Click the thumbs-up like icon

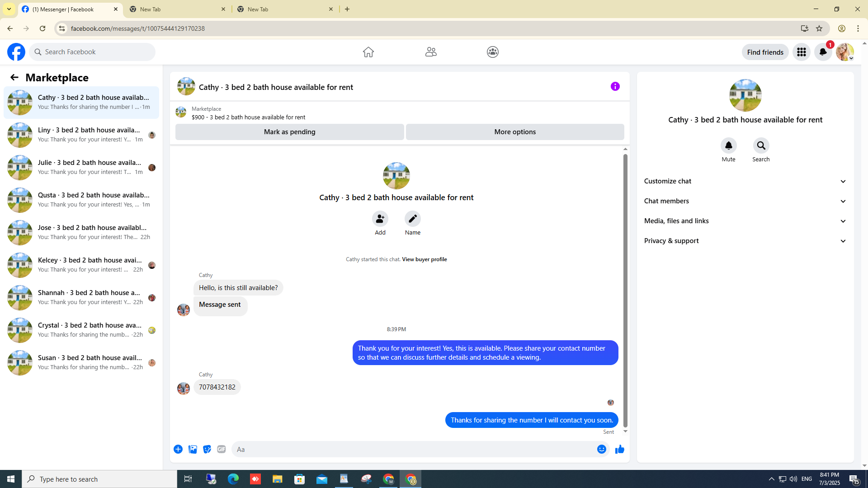(x=619, y=449)
